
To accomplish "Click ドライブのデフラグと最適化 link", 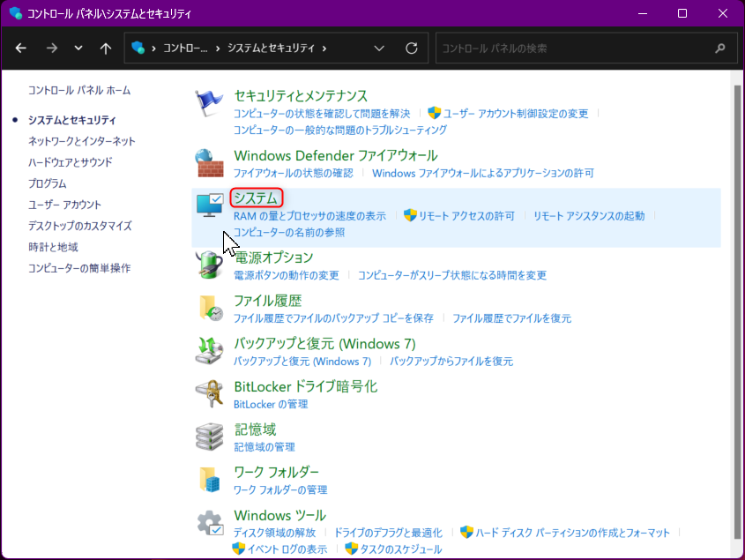I will [x=388, y=533].
